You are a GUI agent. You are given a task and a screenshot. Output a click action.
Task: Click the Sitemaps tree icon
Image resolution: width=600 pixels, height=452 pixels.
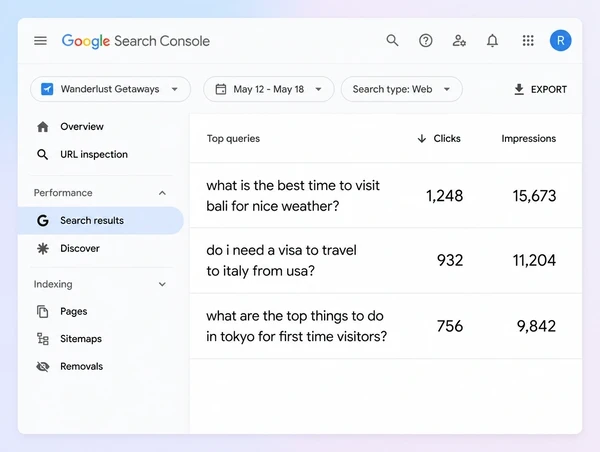tap(42, 339)
